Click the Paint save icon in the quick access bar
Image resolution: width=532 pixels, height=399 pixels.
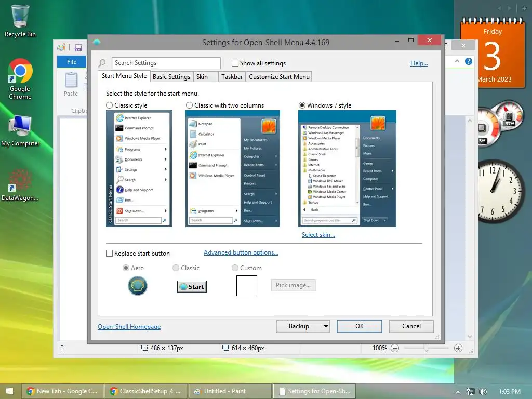point(78,47)
